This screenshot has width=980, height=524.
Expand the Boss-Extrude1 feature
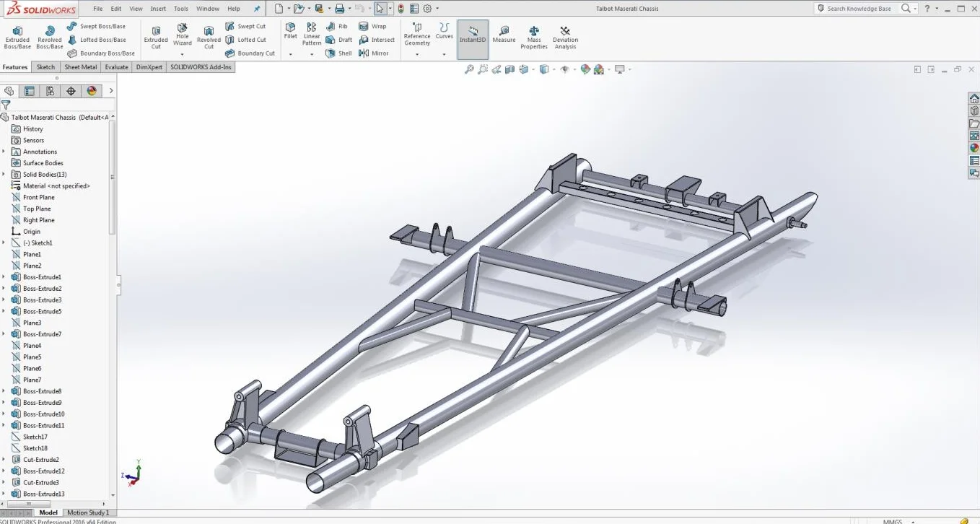point(4,277)
